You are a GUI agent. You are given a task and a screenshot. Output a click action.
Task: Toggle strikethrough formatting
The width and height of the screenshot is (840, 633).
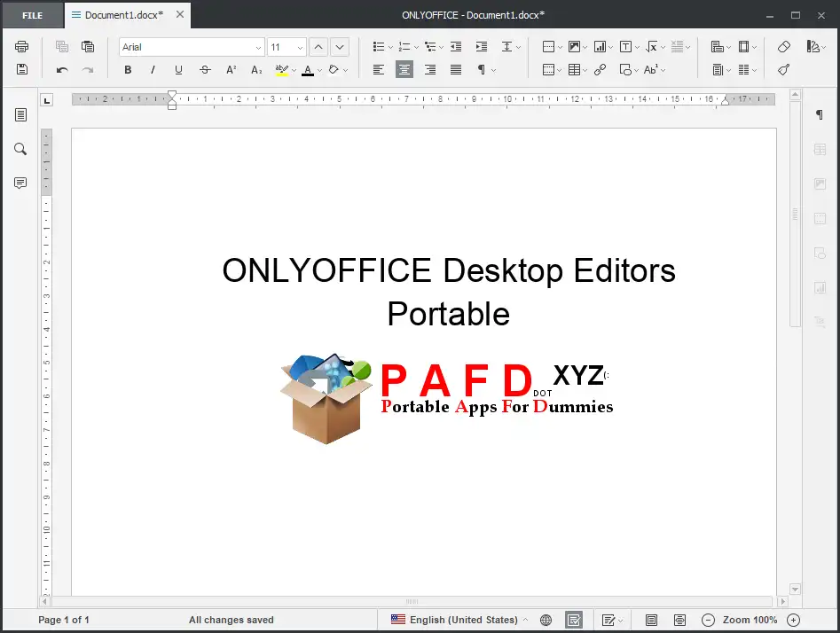point(205,70)
